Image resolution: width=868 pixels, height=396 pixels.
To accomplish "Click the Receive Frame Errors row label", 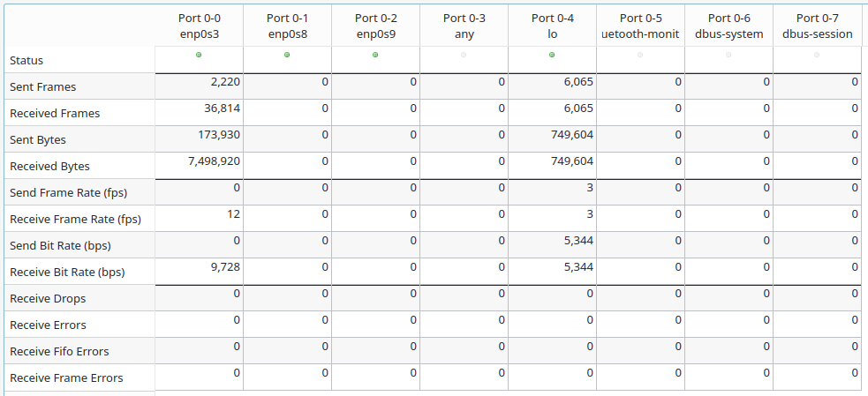I will (x=66, y=378).
